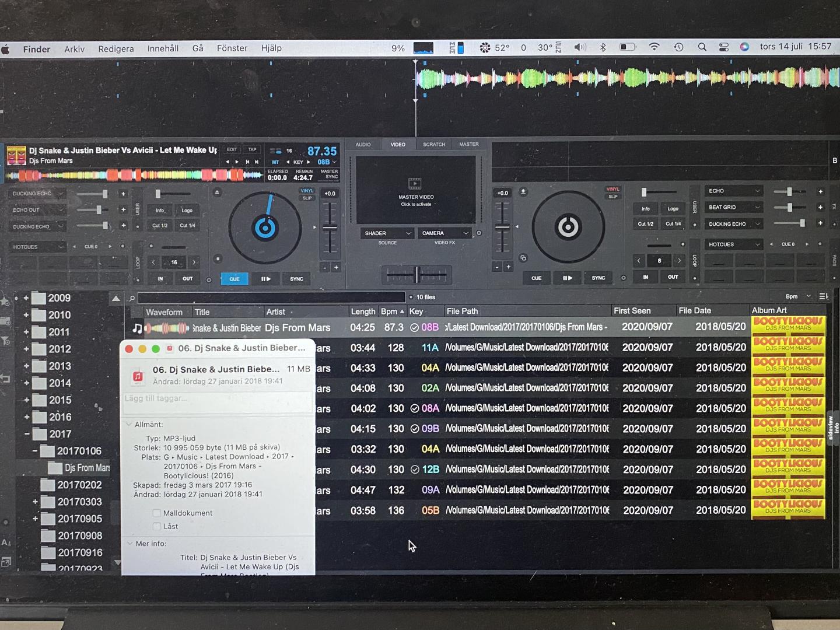Screen dimensions: 840x630
Task: Click the EDIT button on left deck
Action: click(x=232, y=150)
